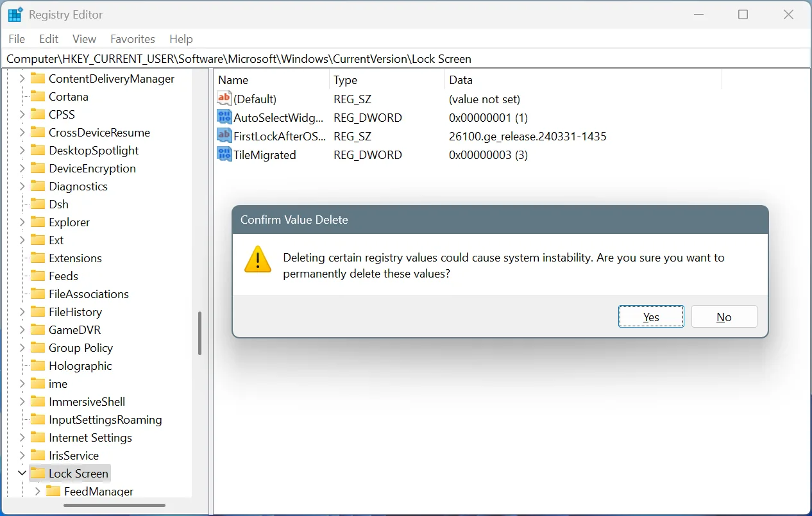Click the Type column header
812x516 pixels.
387,80
